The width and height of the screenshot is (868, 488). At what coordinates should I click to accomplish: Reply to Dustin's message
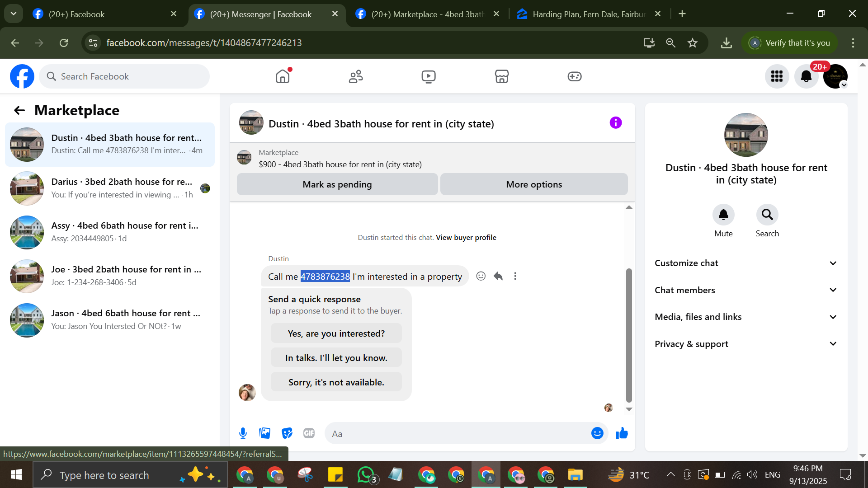(498, 276)
